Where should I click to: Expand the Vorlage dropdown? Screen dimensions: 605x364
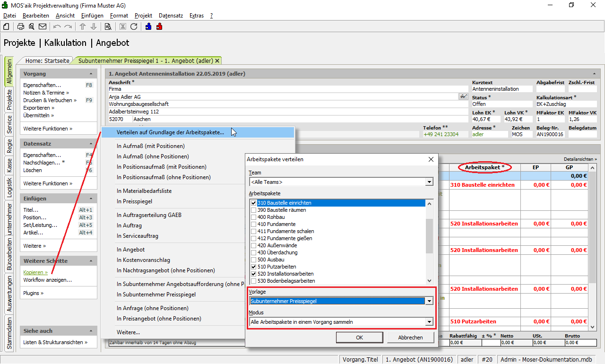tap(429, 301)
